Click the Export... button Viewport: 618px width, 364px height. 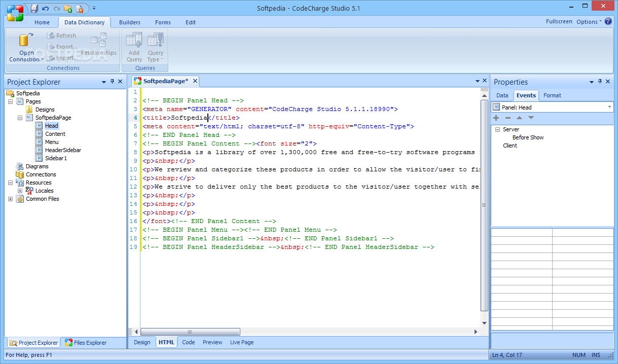(62, 47)
